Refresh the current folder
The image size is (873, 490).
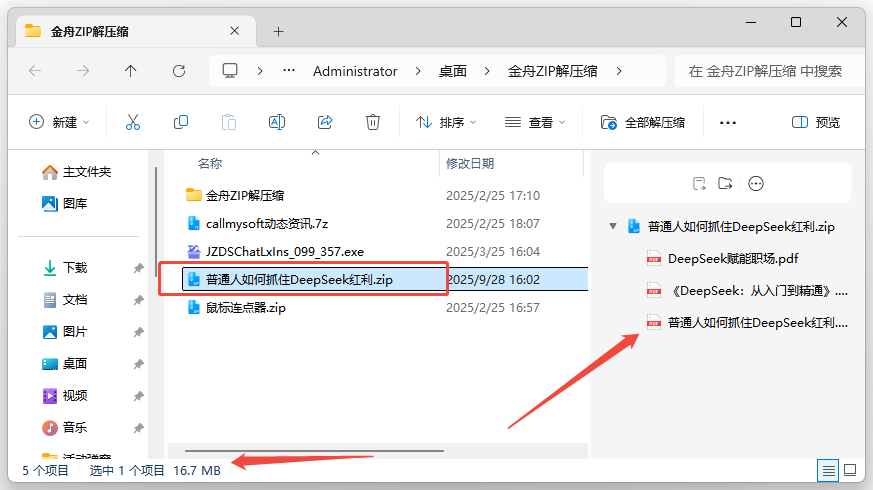pyautogui.click(x=179, y=71)
